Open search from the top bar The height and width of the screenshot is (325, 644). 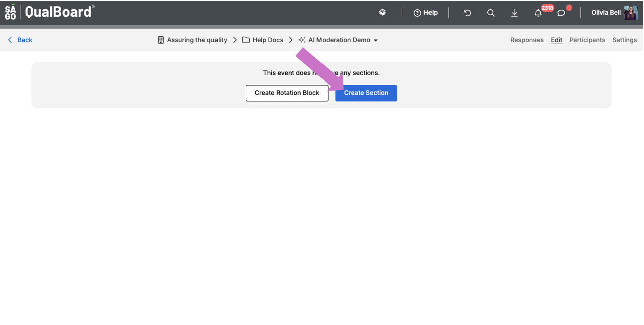pyautogui.click(x=491, y=12)
